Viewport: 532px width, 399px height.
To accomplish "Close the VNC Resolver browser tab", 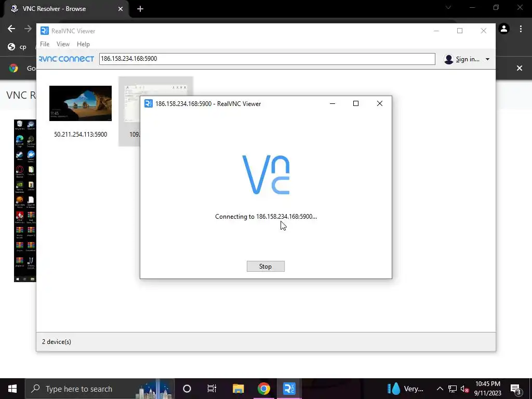I will [121, 9].
